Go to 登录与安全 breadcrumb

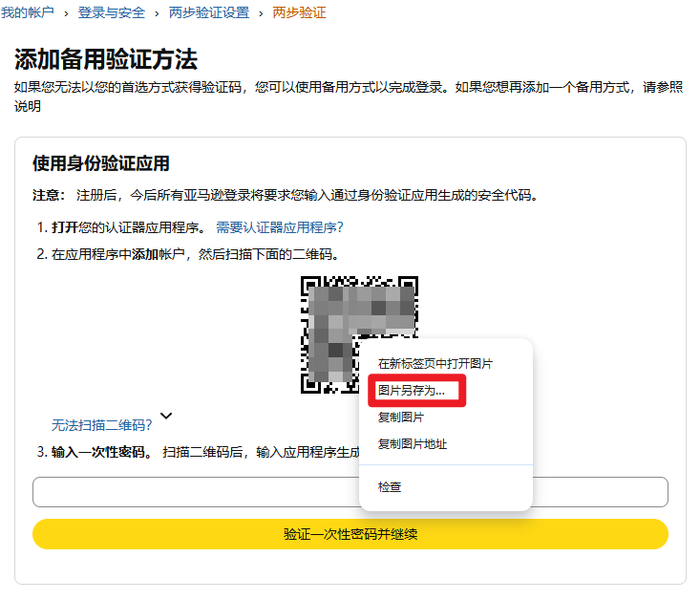click(111, 12)
